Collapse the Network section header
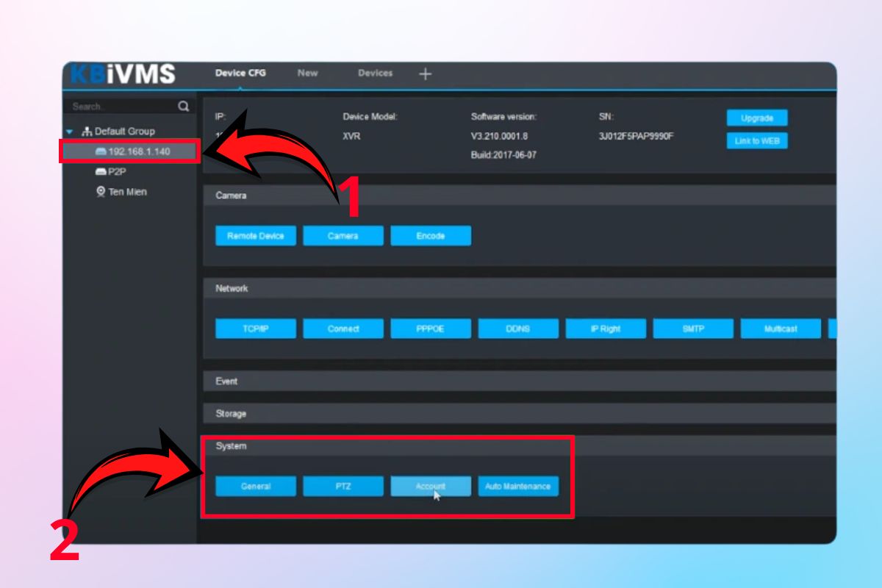The width and height of the screenshot is (882, 588). pos(520,288)
